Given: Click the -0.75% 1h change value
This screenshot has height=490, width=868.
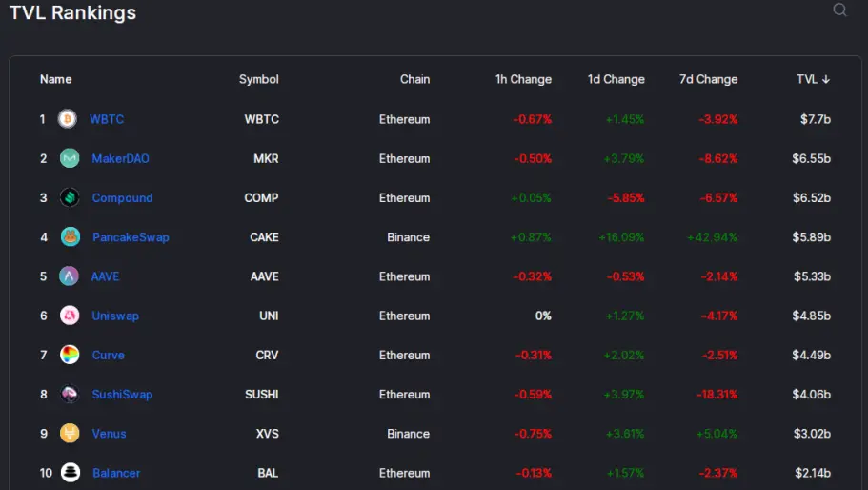Looking at the screenshot, I should coord(533,434).
